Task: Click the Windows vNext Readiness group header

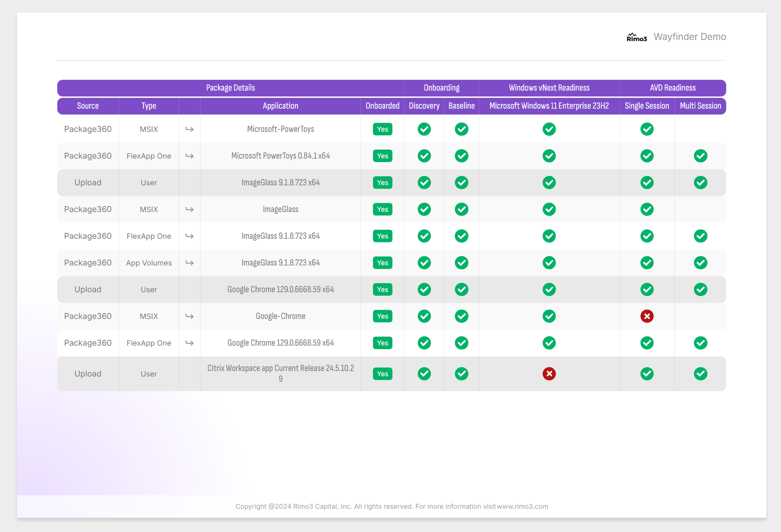Action: point(549,88)
